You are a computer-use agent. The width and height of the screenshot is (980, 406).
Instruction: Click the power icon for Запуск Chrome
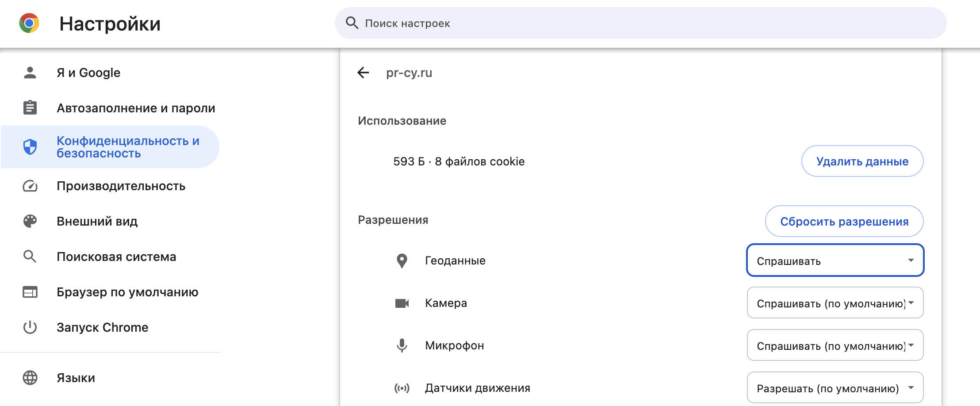click(x=30, y=327)
